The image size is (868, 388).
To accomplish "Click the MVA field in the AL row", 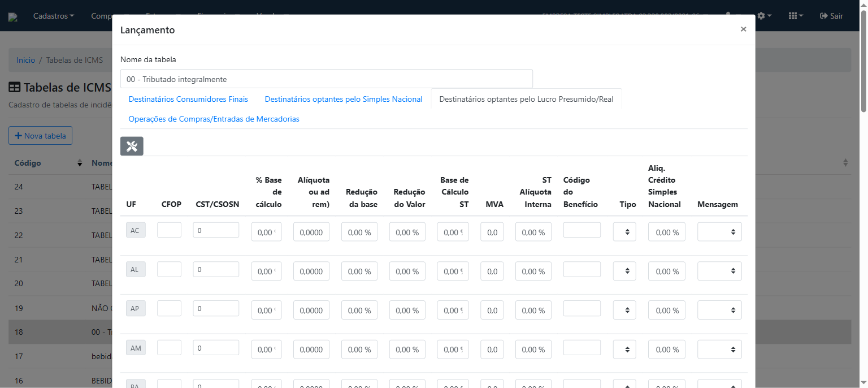I will pos(492,271).
